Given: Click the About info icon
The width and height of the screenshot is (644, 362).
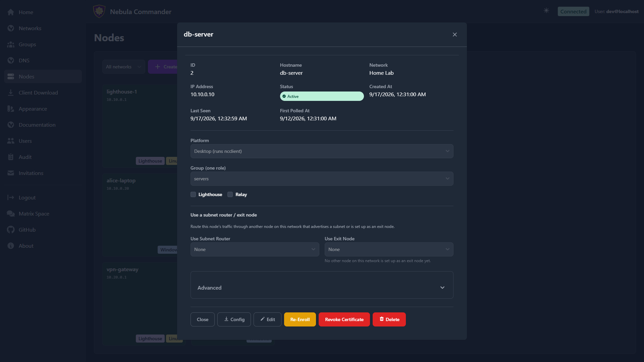Looking at the screenshot, I should pos(11,246).
